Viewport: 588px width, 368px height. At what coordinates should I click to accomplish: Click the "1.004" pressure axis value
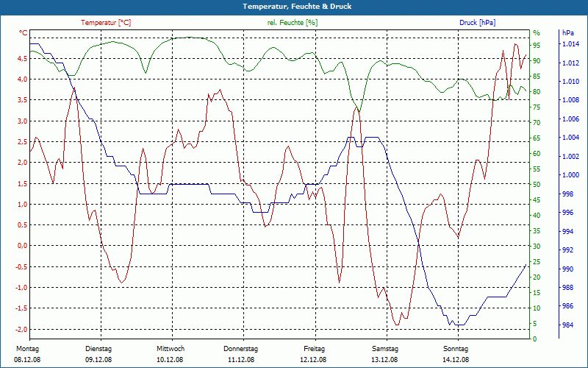click(x=570, y=138)
